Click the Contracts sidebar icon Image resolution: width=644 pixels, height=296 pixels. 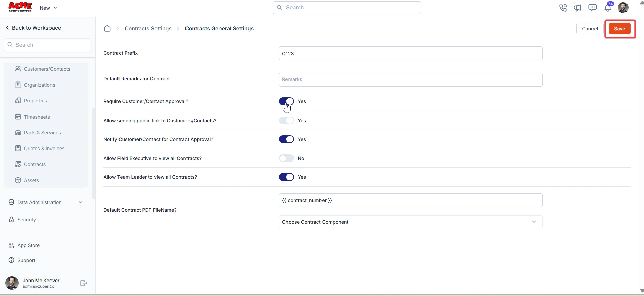(x=18, y=164)
